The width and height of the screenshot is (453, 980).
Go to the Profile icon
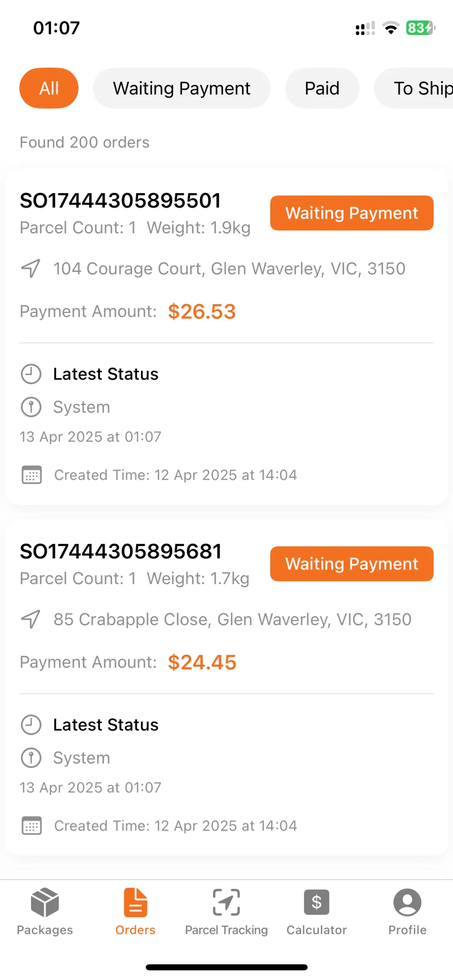(407, 902)
